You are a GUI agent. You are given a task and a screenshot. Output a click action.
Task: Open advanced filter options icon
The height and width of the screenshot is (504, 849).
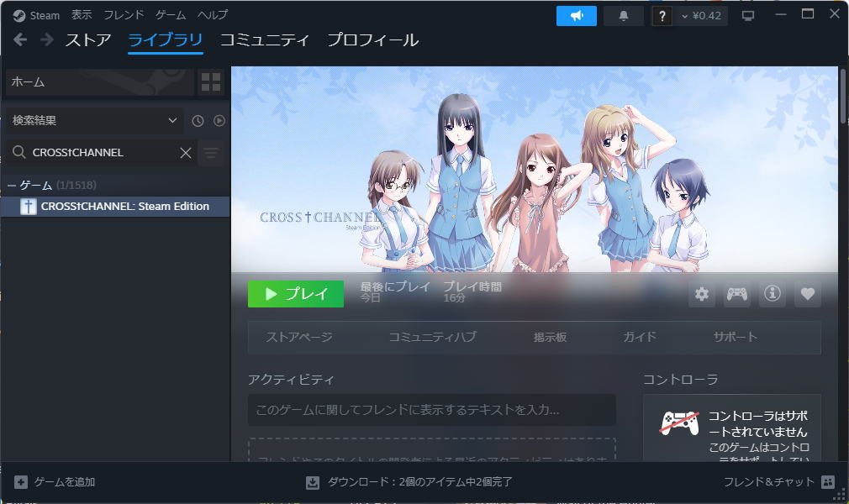pyautogui.click(x=211, y=153)
